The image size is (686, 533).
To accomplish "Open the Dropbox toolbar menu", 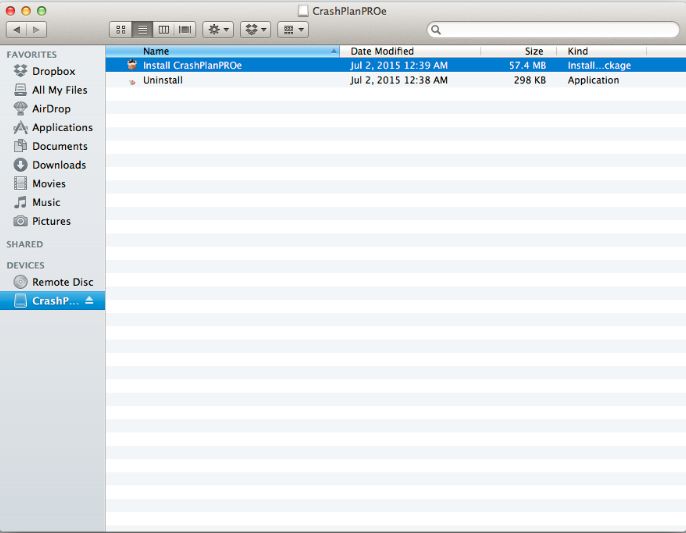I will tap(256, 30).
